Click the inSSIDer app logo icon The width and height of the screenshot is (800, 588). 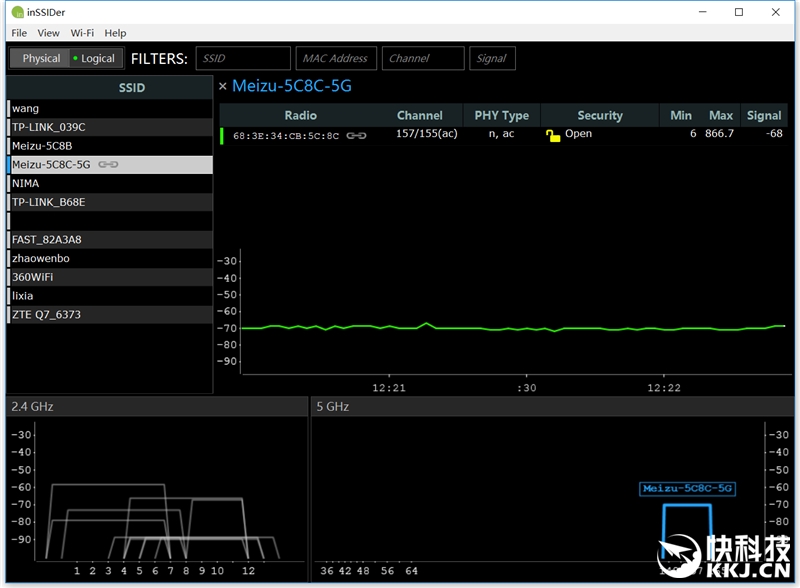(17, 13)
